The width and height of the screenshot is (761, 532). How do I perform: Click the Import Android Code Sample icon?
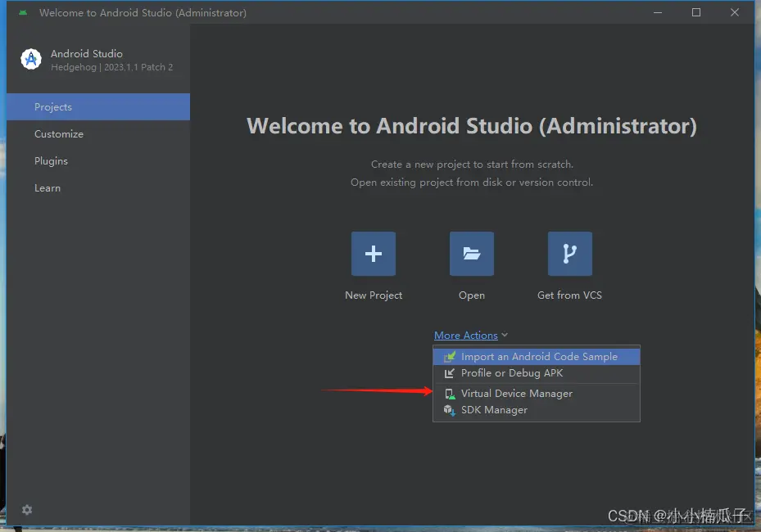click(450, 357)
